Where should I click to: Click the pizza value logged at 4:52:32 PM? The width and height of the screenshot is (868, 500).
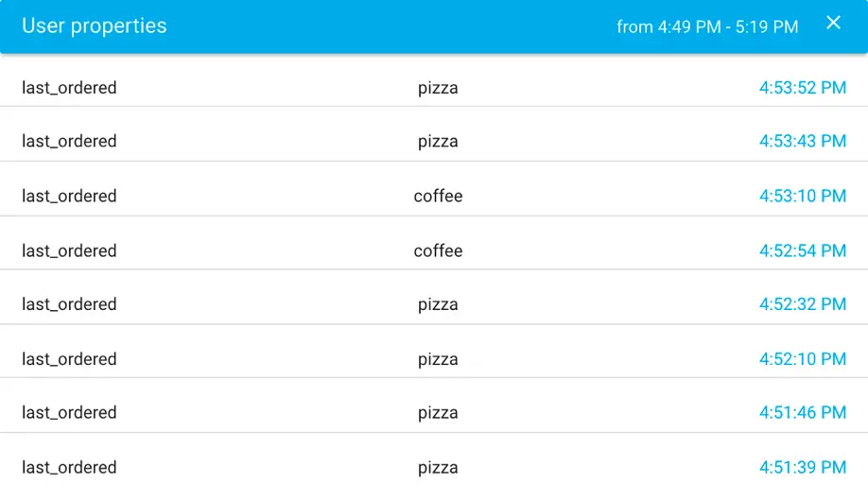(438, 304)
